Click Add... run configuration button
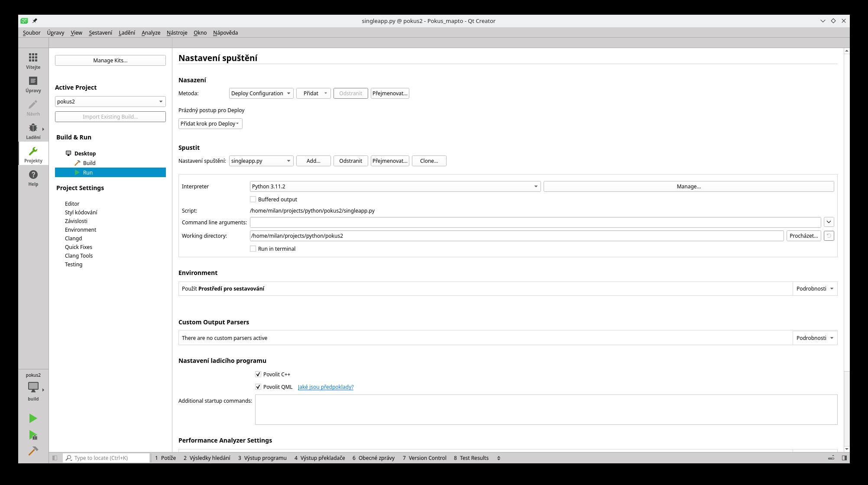The width and height of the screenshot is (868, 485). [x=314, y=161]
